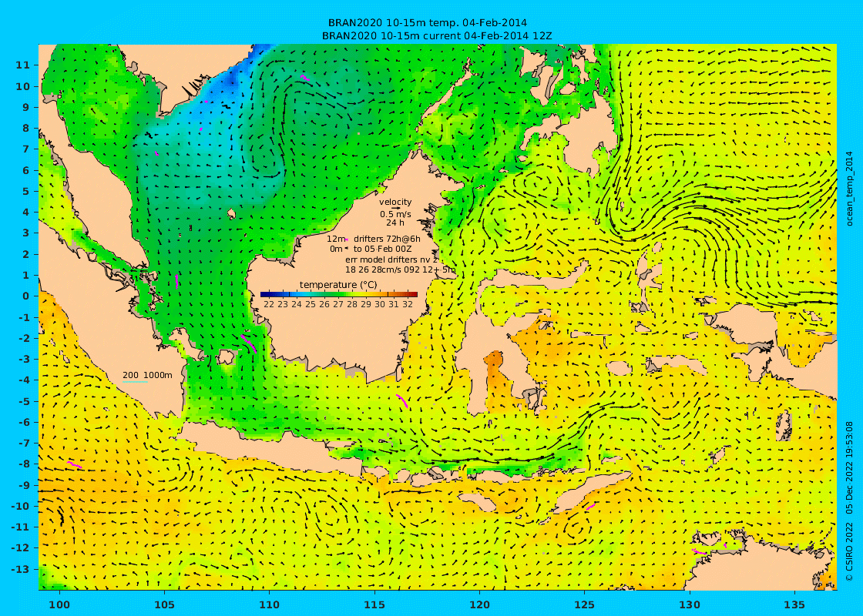Click the '0m' drifter depth label
The width and height of the screenshot is (863, 616).
(336, 249)
